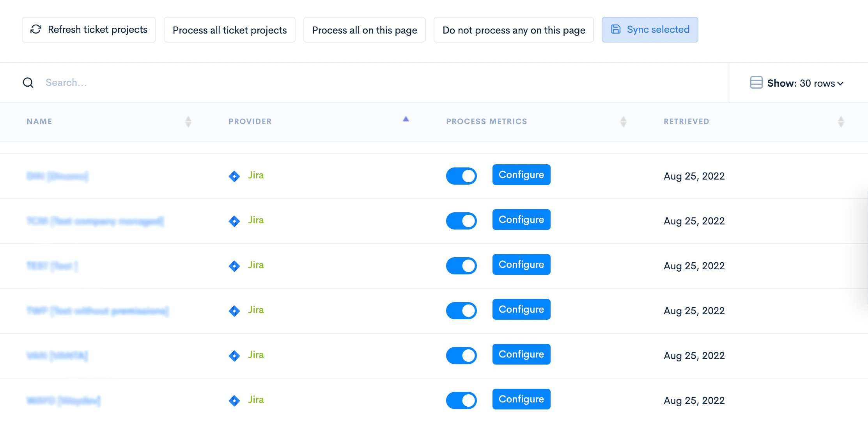
Task: Sort by Process Metrics column arrows
Action: coord(624,122)
